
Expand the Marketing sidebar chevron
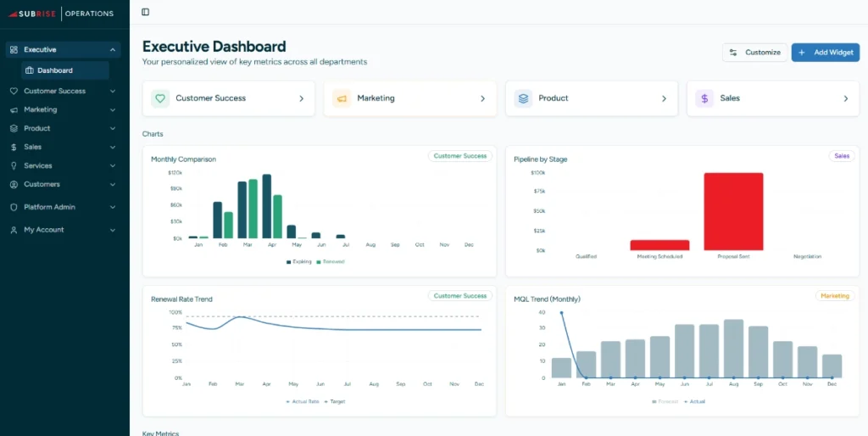click(x=113, y=109)
